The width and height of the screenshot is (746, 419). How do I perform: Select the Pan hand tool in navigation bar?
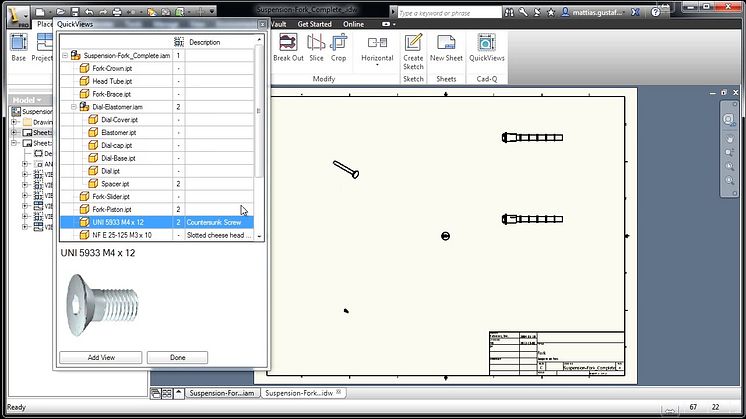click(x=729, y=139)
